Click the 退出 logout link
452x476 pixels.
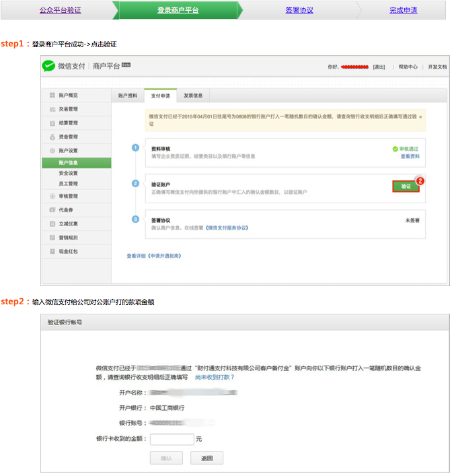(379, 67)
